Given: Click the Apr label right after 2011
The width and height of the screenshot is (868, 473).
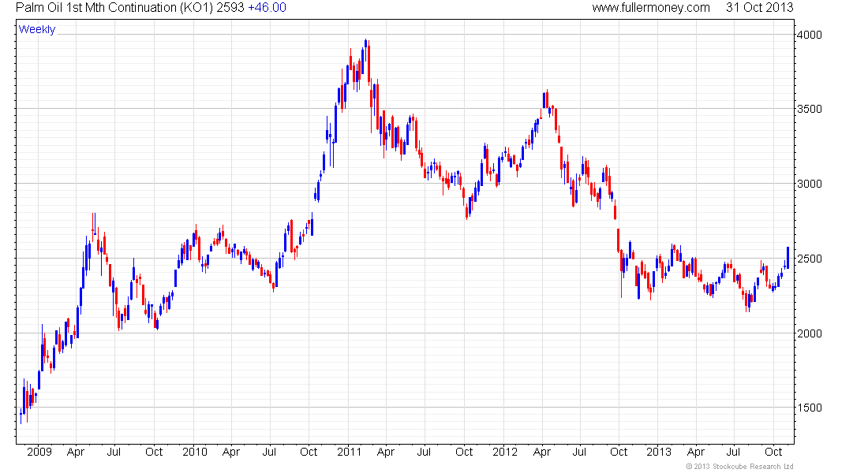Looking at the screenshot, I should (x=385, y=452).
